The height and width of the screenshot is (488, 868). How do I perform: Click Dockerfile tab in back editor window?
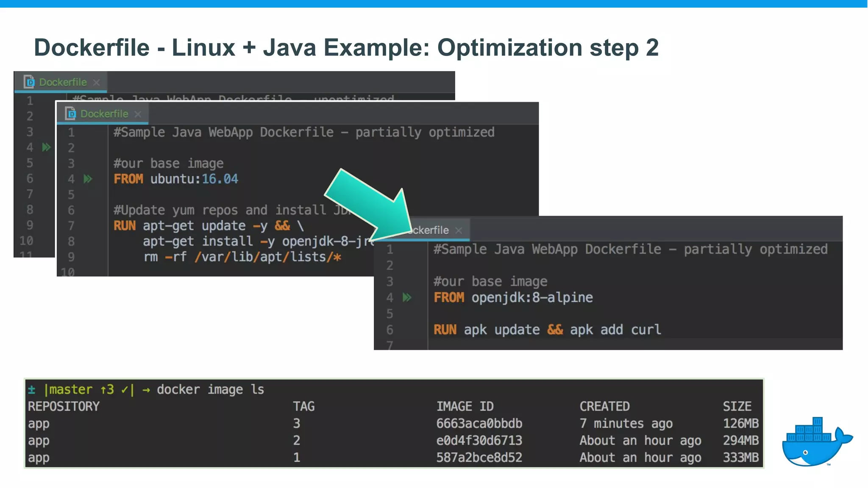pyautogui.click(x=60, y=82)
